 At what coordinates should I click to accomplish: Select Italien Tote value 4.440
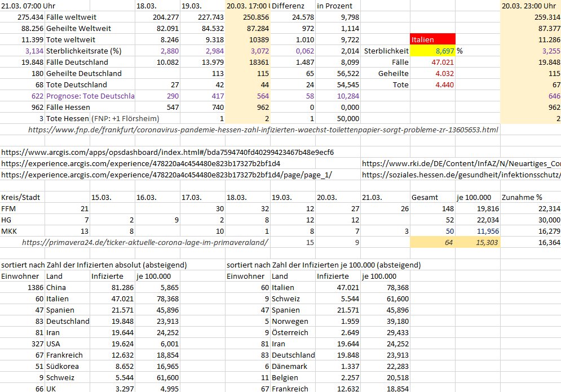pos(432,84)
